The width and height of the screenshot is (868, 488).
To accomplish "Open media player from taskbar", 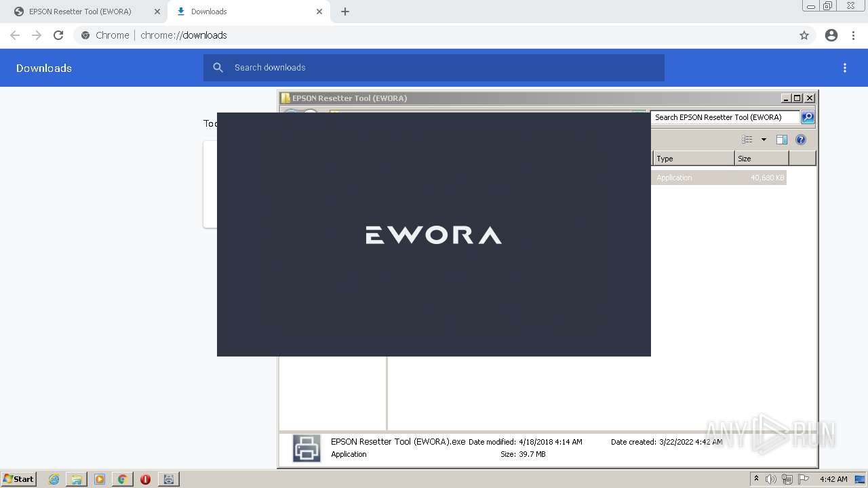I will (100, 479).
